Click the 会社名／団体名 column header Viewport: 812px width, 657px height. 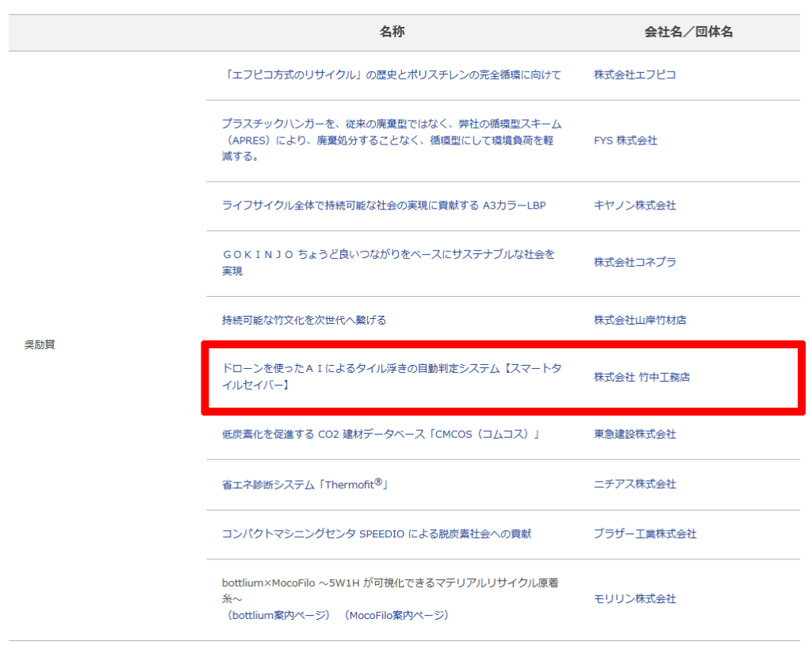(688, 32)
